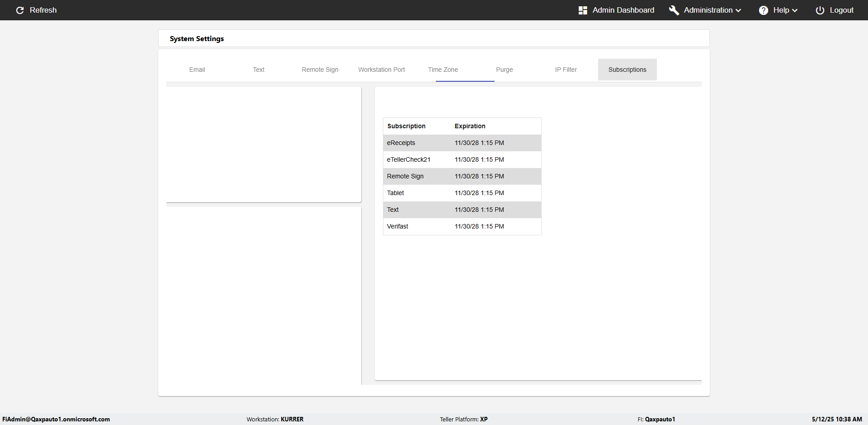Switch to the IP Filter tab

pyautogui.click(x=566, y=70)
